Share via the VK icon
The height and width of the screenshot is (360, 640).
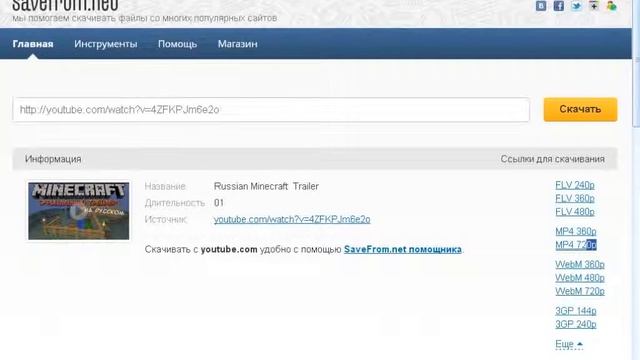pyautogui.click(x=541, y=6)
